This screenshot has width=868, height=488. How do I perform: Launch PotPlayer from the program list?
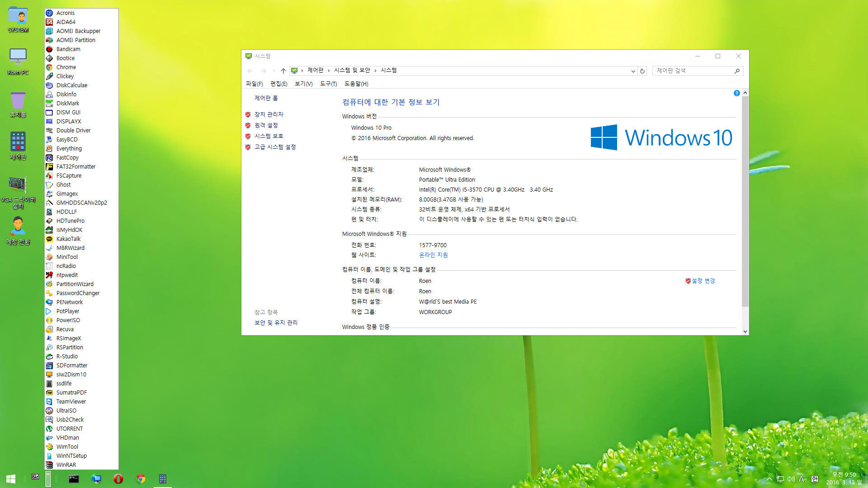81,311
